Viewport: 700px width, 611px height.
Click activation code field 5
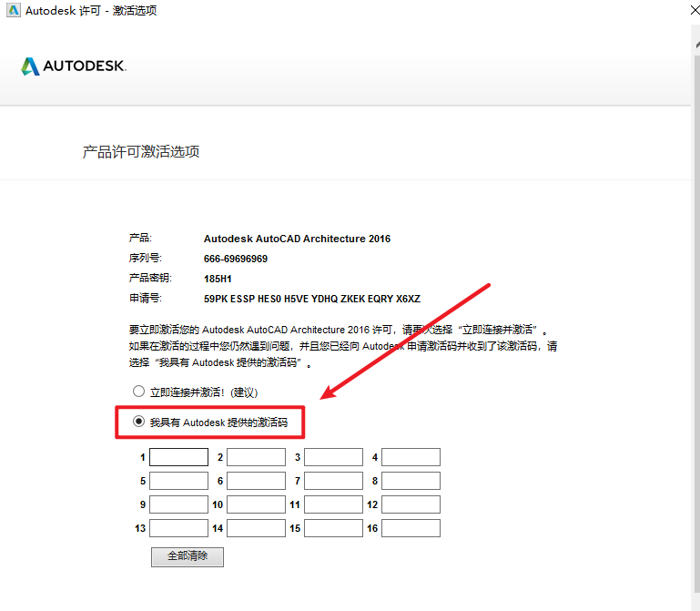[x=178, y=481]
